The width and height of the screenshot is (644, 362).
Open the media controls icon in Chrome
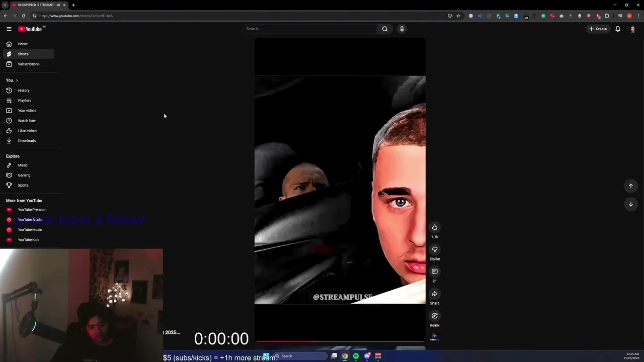(x=620, y=16)
